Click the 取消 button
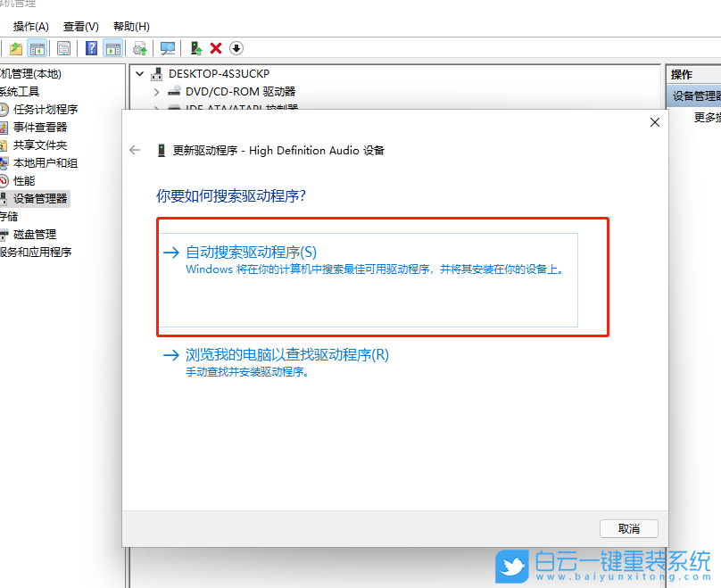 coord(628,528)
